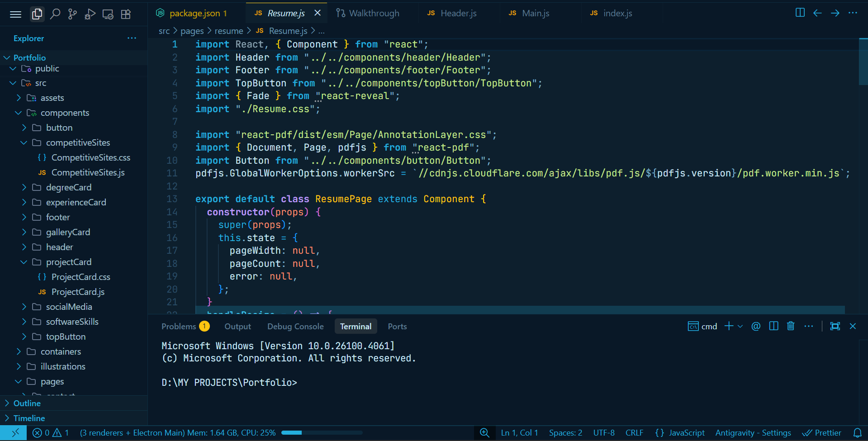Split the editor right
This screenshot has width=868, height=441.
(x=800, y=13)
